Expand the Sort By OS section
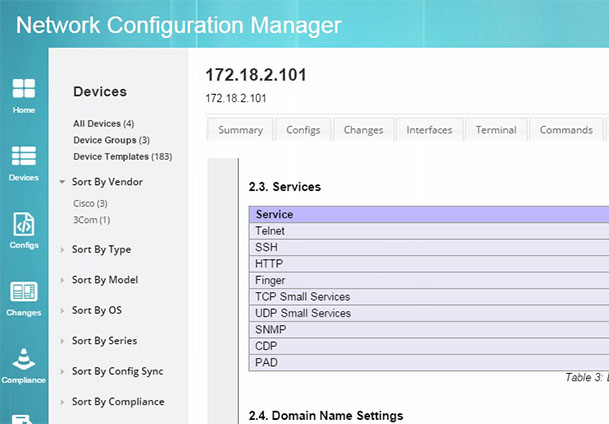 [96, 311]
